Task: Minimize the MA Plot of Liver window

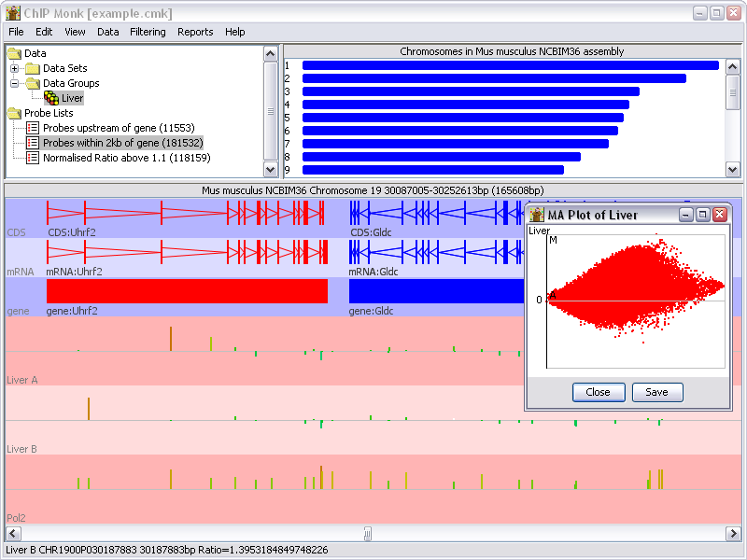Action: tap(685, 216)
